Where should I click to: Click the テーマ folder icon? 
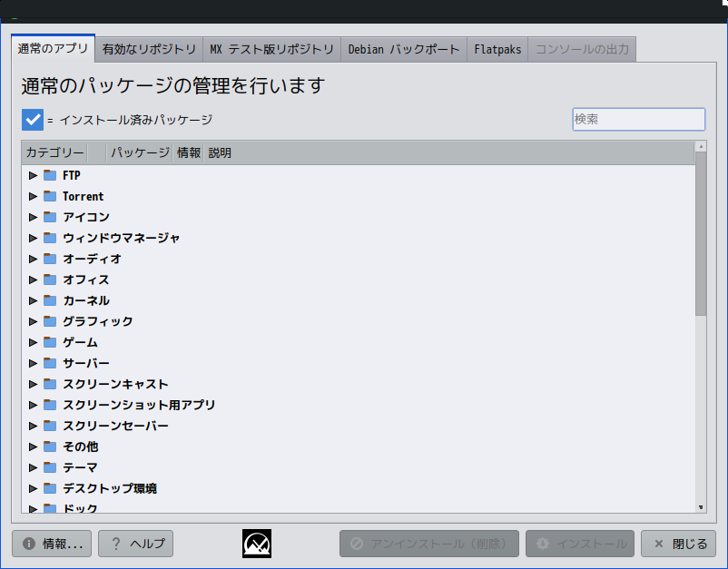point(50,467)
